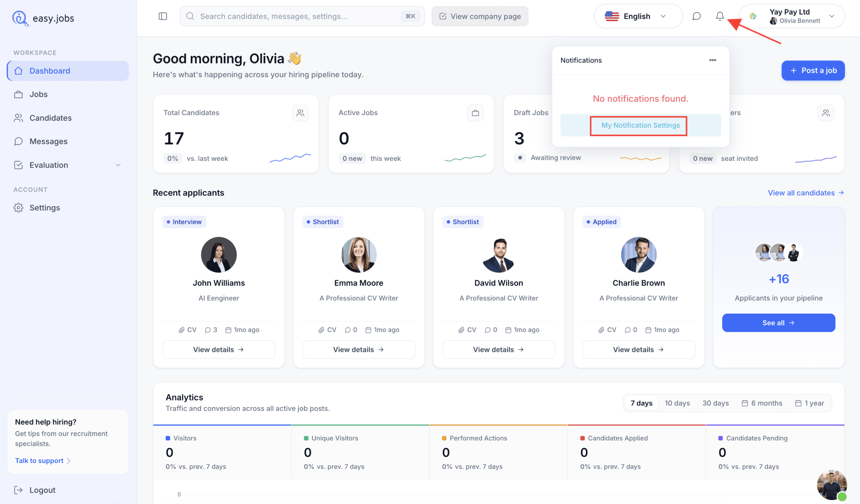
Task: Go to Candidates in the sidebar
Action: coord(68,118)
